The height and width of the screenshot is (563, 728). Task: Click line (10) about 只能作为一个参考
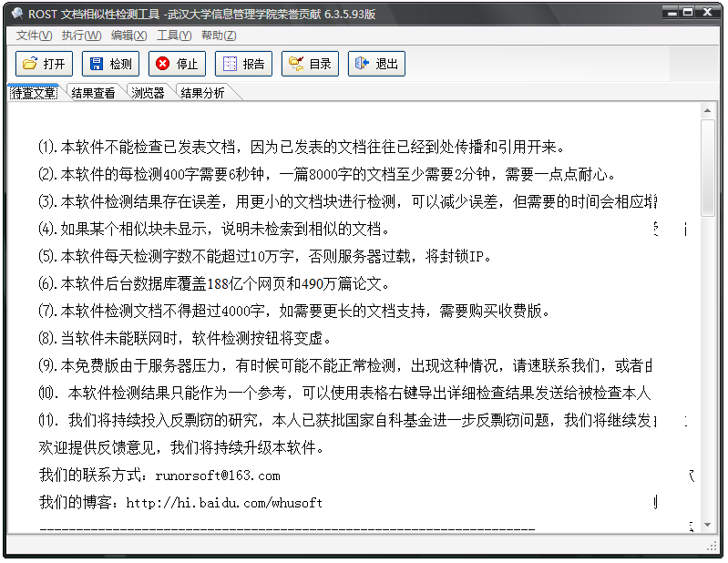344,394
